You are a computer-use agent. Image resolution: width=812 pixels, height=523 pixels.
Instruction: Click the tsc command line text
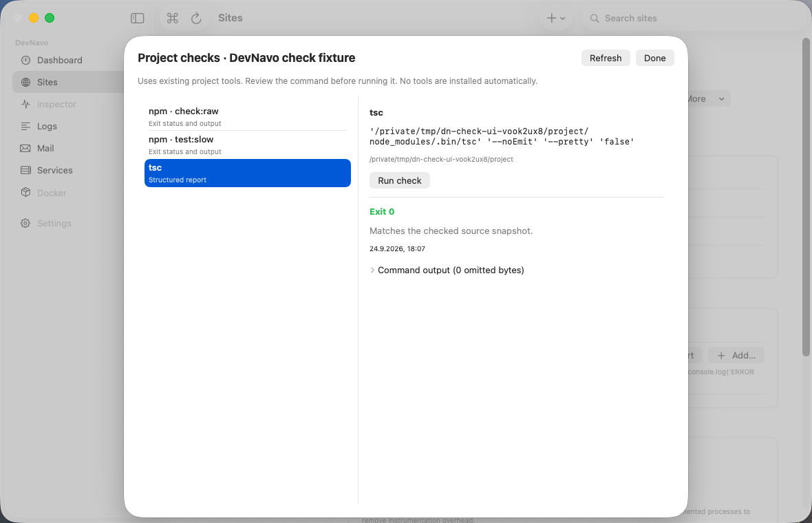(x=501, y=137)
